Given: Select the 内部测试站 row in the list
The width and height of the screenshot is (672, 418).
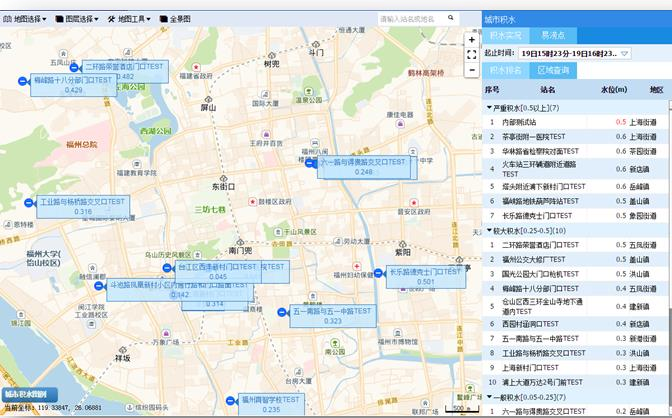Looking at the screenshot, I should [540, 122].
